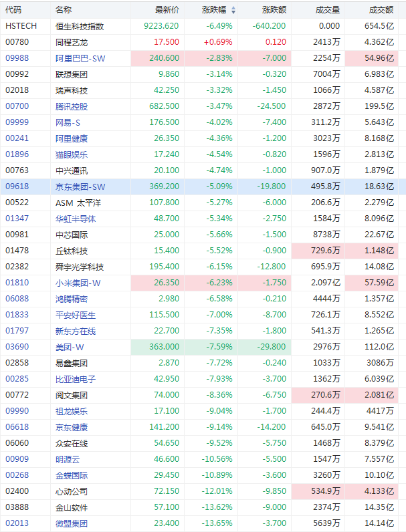Screen dimensions: 406x532
Task: Click the 名称 column header
Action: 64,10
